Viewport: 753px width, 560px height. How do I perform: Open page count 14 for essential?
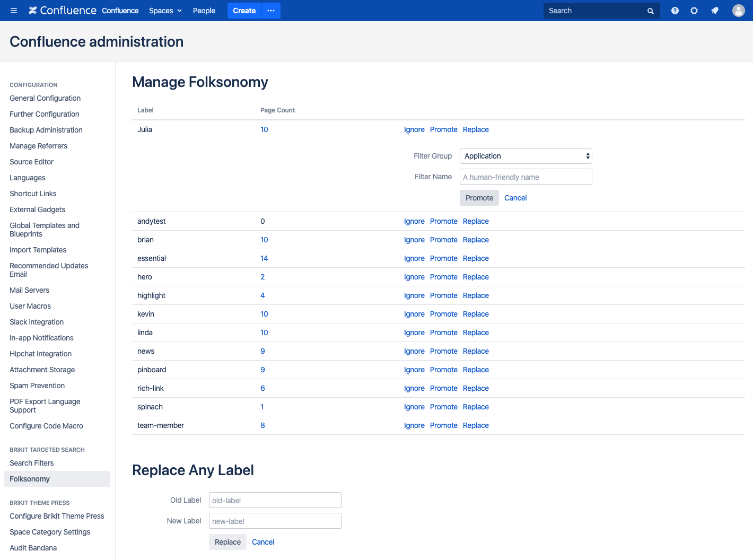[264, 258]
